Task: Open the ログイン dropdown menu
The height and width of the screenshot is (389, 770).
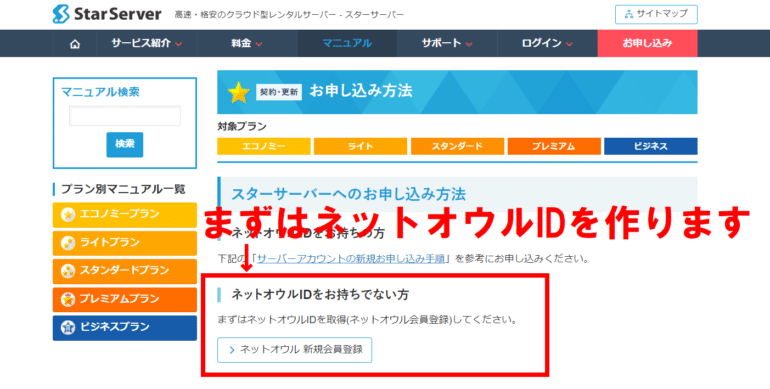Action: pyautogui.click(x=547, y=43)
